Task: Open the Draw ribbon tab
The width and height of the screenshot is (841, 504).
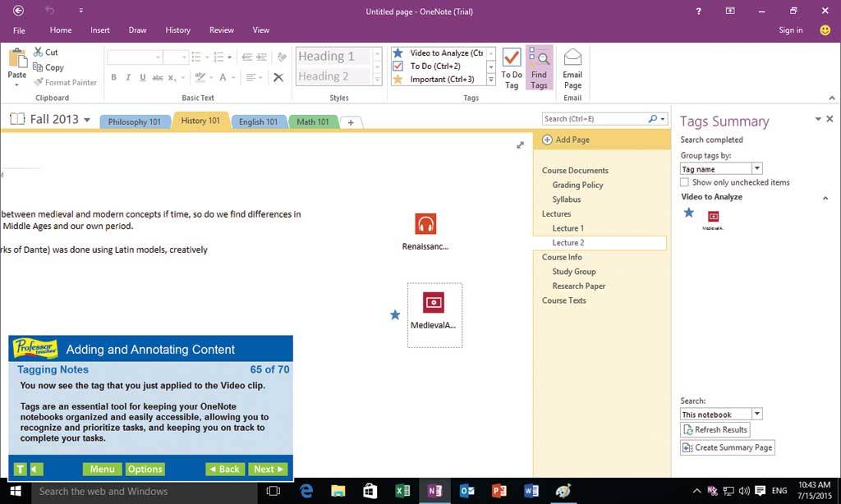Action: tap(137, 30)
